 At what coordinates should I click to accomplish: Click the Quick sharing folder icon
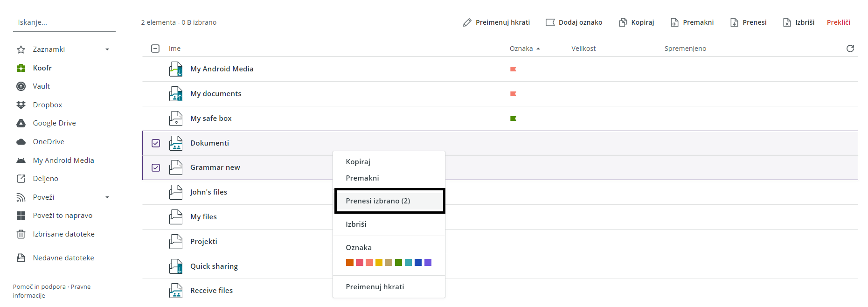176,266
